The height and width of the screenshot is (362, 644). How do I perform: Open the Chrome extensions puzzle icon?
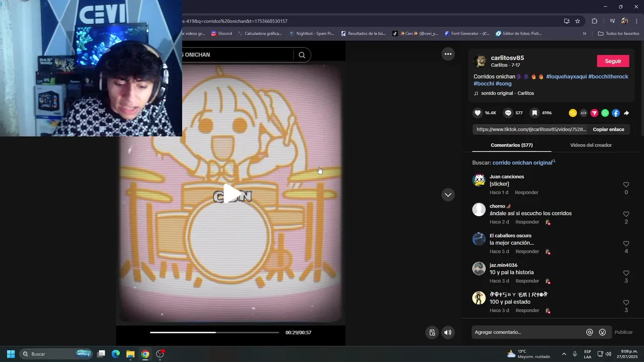click(594, 21)
